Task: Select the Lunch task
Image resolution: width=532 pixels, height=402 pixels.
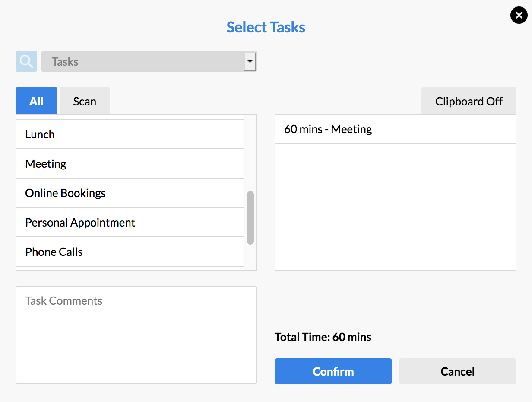Action: [x=130, y=134]
